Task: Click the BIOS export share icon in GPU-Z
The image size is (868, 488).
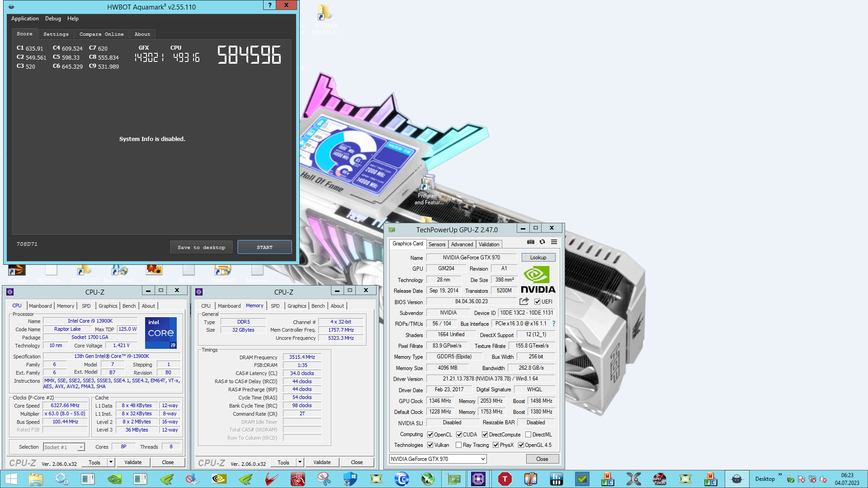Action: click(x=524, y=301)
